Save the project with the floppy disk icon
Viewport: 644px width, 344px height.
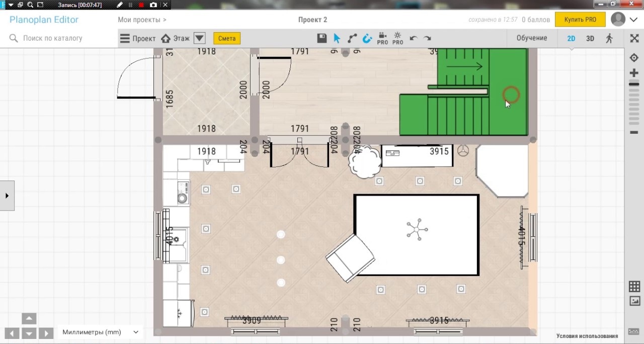pos(322,38)
